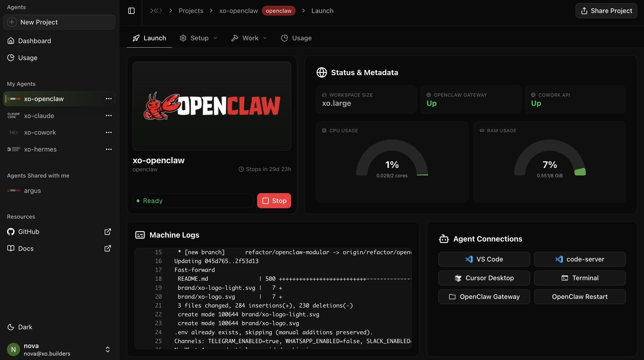Click the openclaw red tag badge
Viewport: 644px width, 360px height.
278,11
